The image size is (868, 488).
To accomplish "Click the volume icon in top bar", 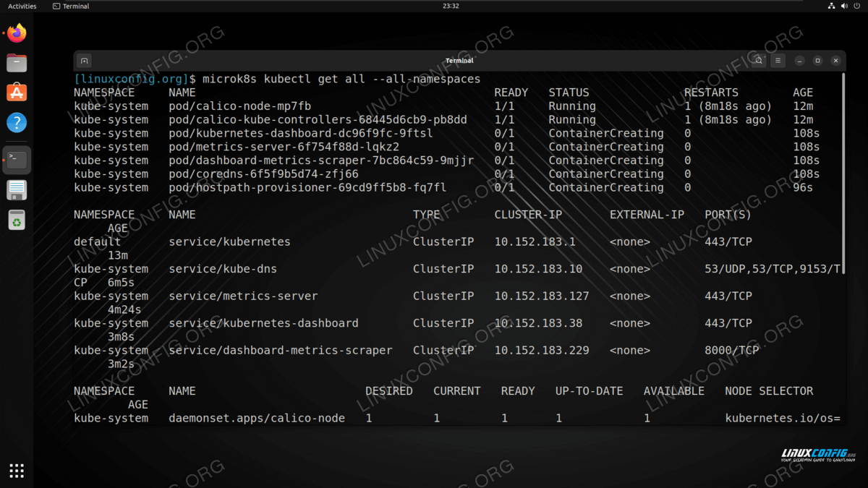I will (x=844, y=6).
